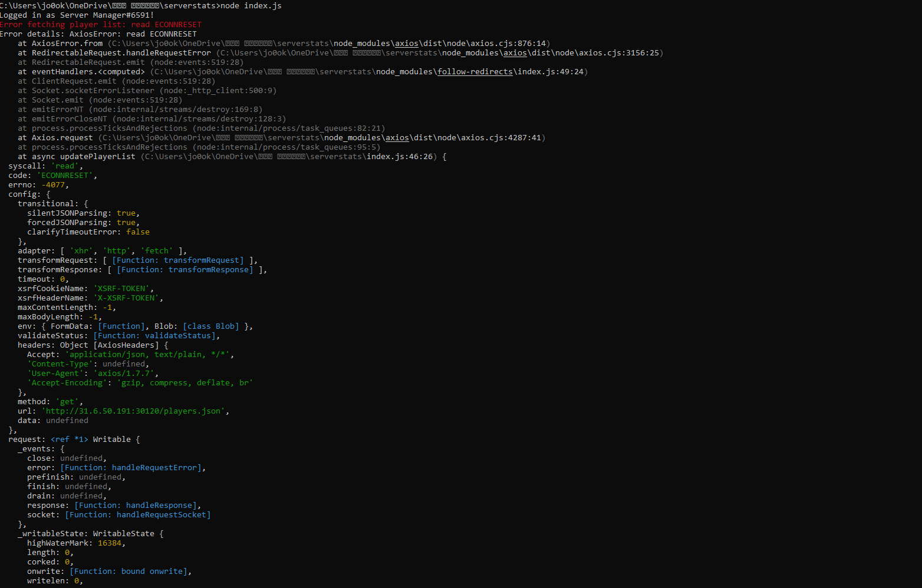The width and height of the screenshot is (922, 588).
Task: Click the clarifyTimeoutError false value
Action: click(137, 232)
